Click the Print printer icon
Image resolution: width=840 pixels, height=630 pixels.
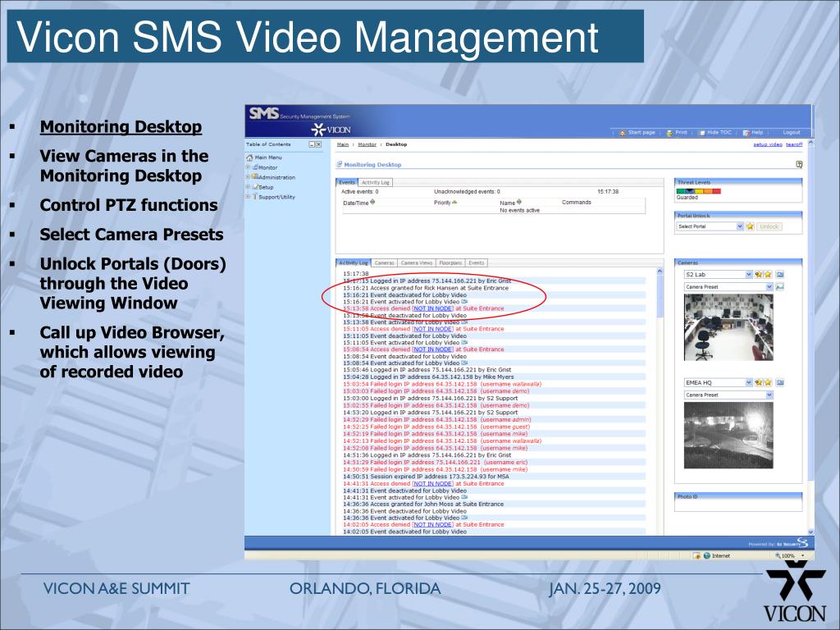coord(669,132)
